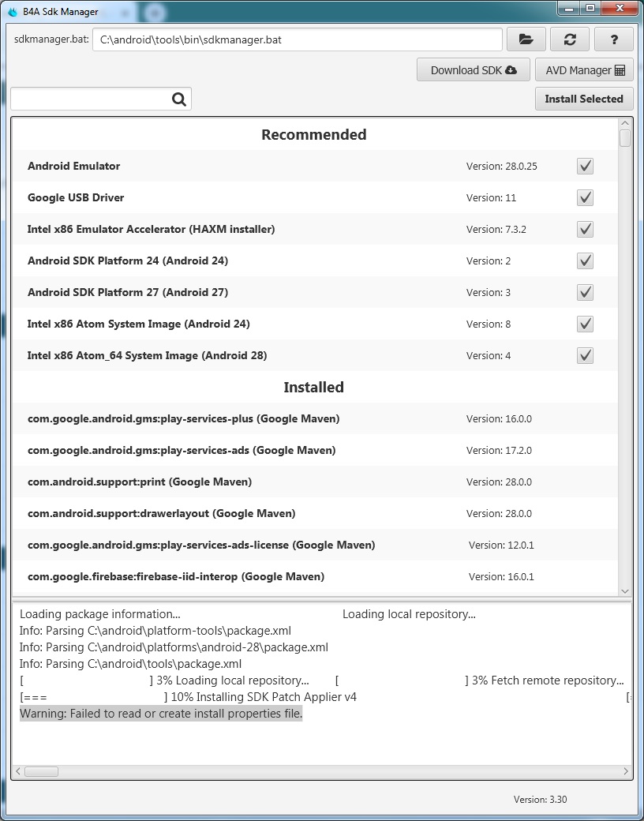Click the package list scroll up arrow
Image resolution: width=644 pixels, height=821 pixels.
point(625,124)
